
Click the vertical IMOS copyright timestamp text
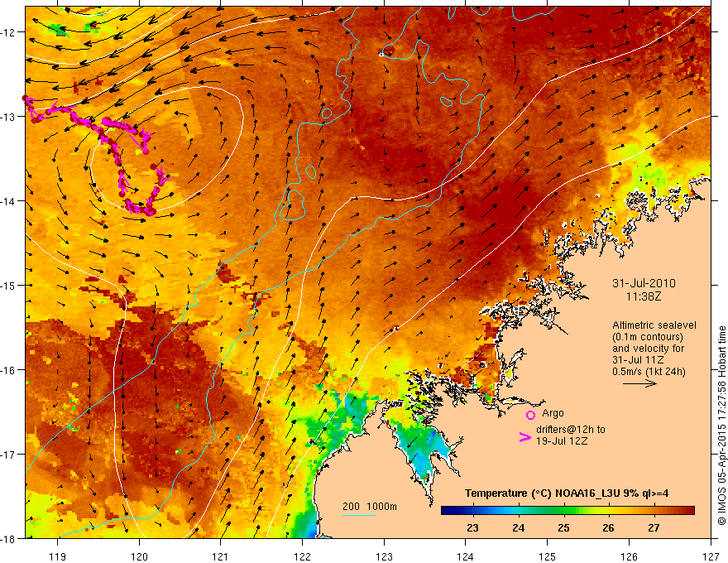point(722,426)
